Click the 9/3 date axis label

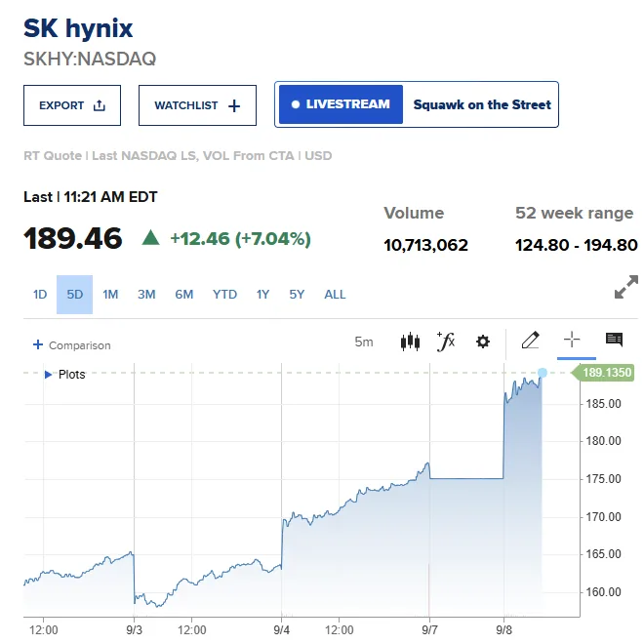[x=134, y=630]
